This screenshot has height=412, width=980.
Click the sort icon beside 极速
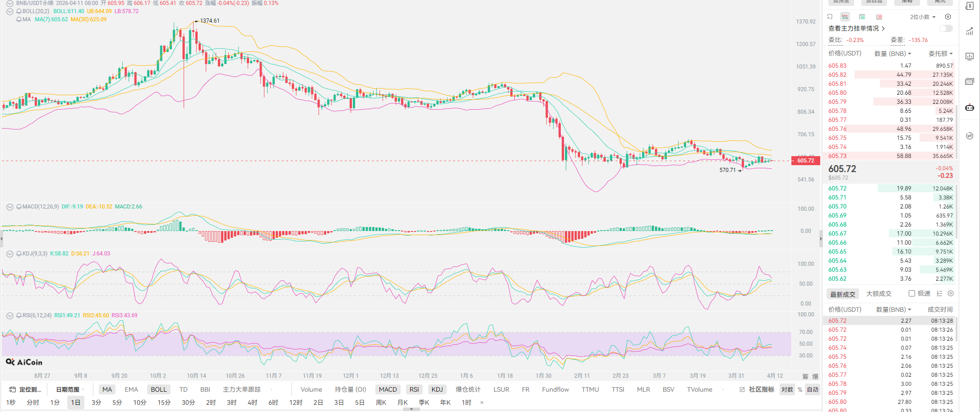pos(939,293)
